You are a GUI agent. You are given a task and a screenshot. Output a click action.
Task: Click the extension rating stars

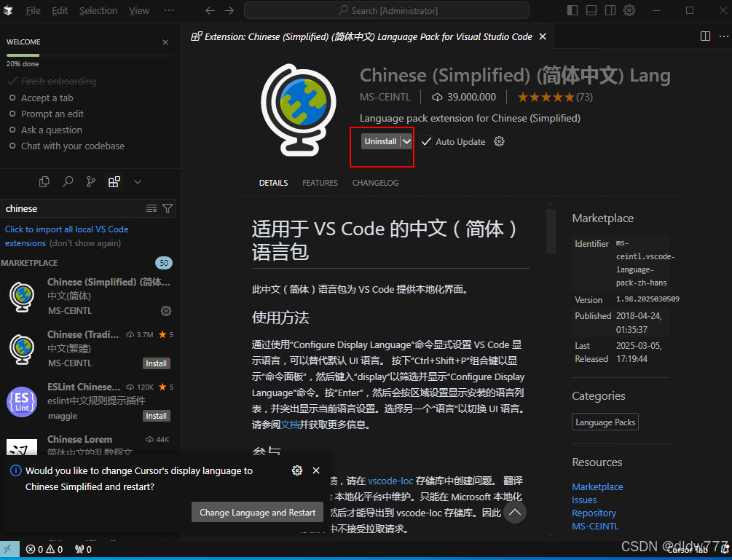(x=546, y=97)
